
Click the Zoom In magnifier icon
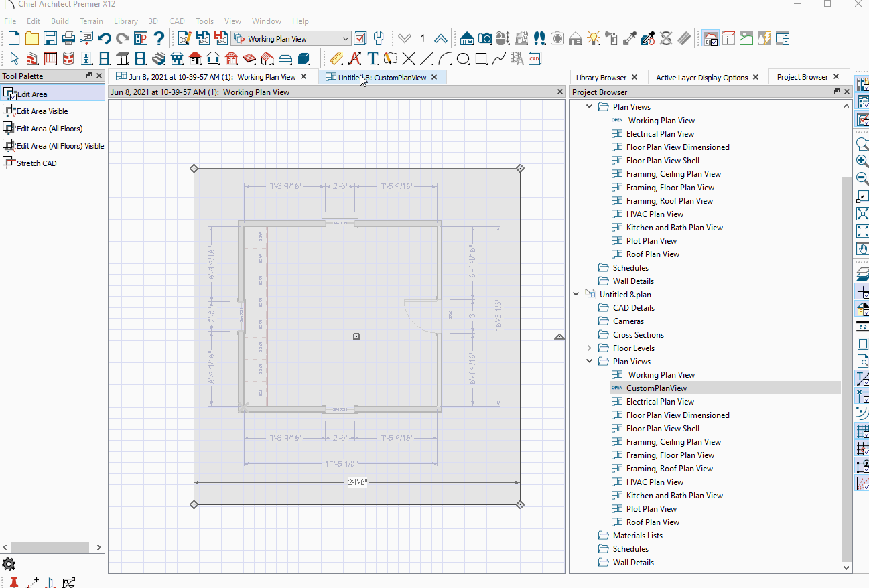862,161
